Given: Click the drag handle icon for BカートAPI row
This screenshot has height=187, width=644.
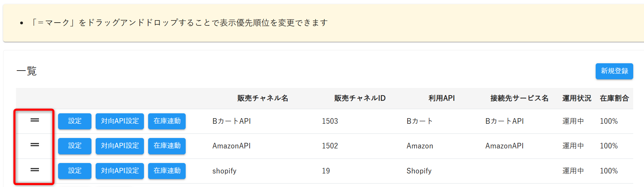Looking at the screenshot, I should point(35,120).
